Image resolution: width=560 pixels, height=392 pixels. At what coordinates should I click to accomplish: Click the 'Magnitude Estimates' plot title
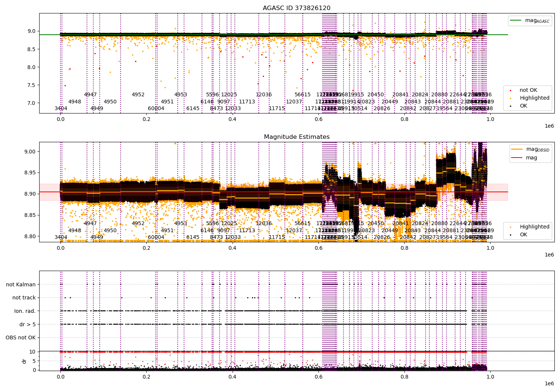pos(296,137)
